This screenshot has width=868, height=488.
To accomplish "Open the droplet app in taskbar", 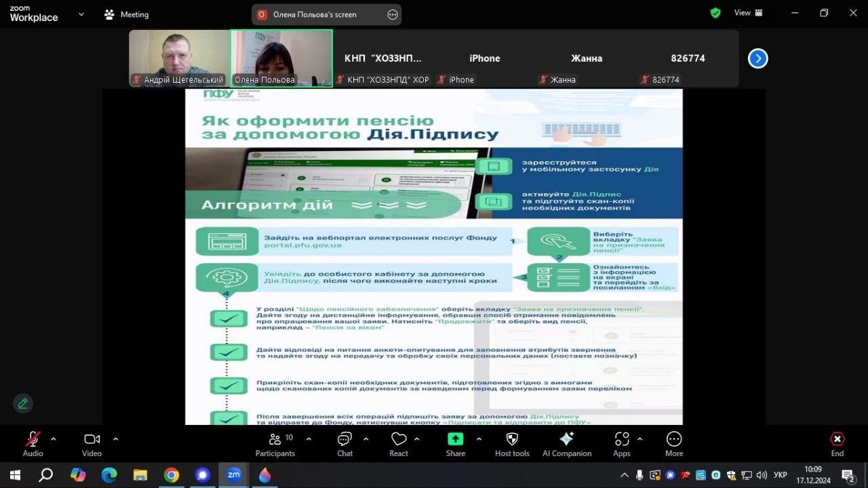I will point(265,475).
